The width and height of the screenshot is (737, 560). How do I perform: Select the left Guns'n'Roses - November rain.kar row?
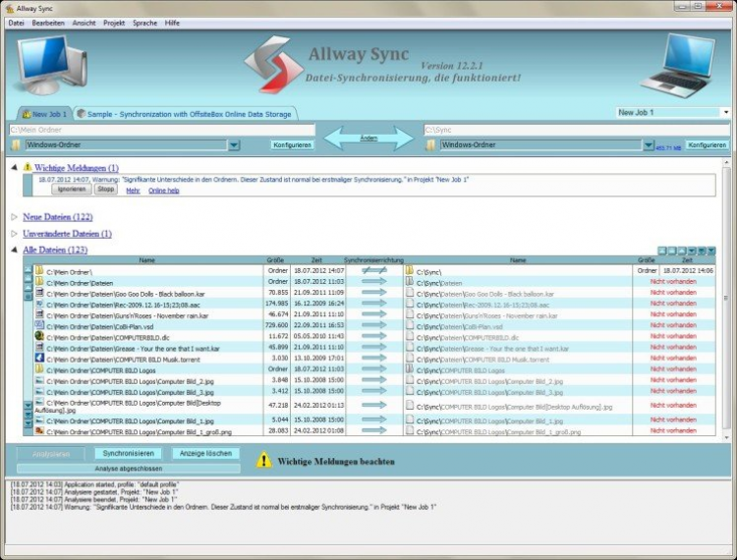[148, 314]
